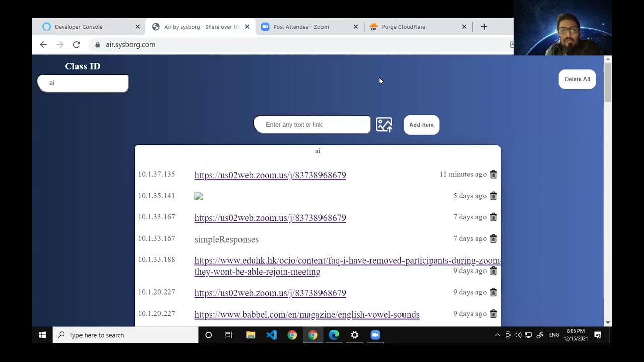The image size is (644, 362).
Task: Open File Explorer from taskbar
Action: click(250, 335)
